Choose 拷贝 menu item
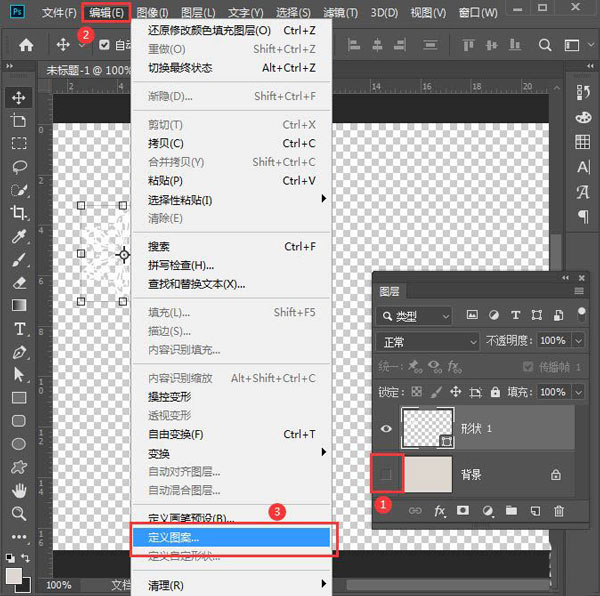 click(231, 143)
